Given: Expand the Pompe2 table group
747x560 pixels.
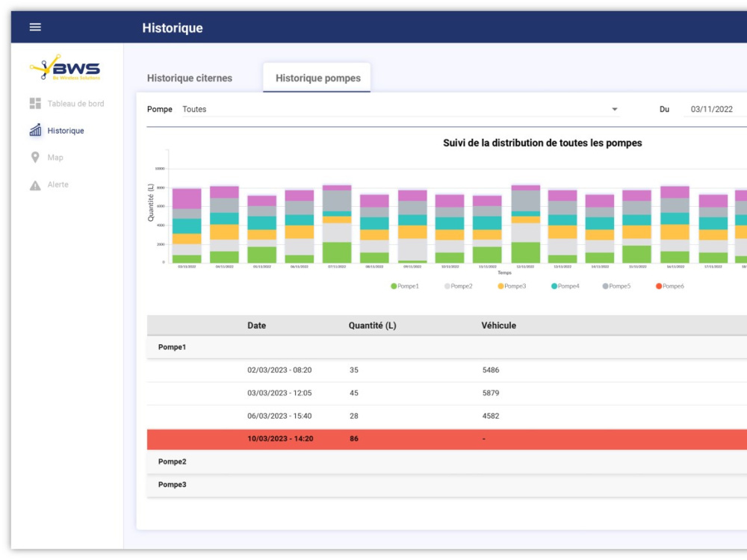Looking at the screenshot, I should tap(447, 461).
